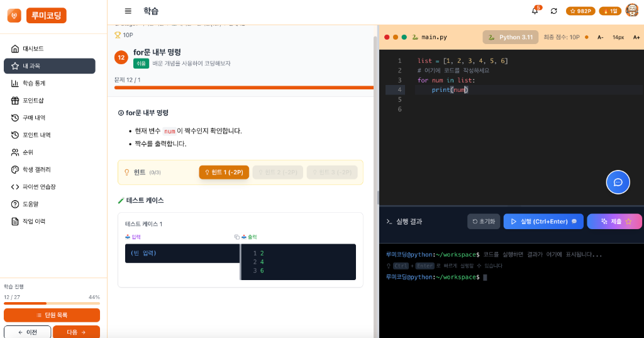This screenshot has width=644, height=338.
Task: Click the copy icon beside 출력 label
Action: click(x=237, y=237)
